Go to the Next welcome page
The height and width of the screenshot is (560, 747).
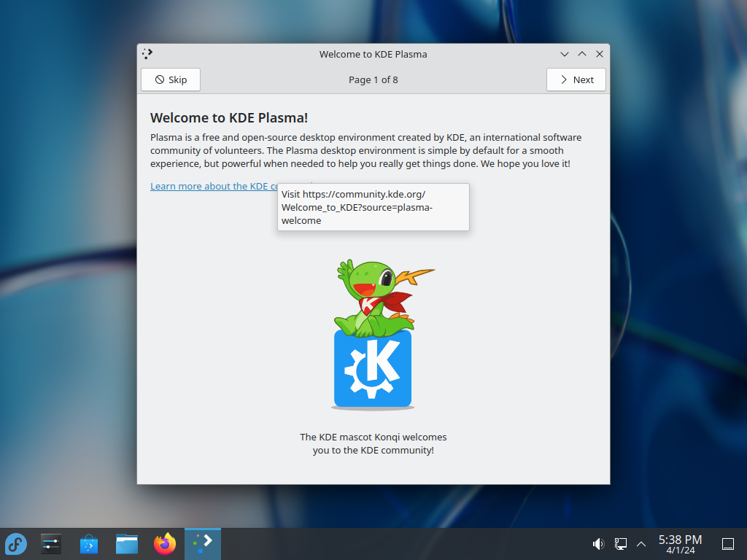point(576,79)
